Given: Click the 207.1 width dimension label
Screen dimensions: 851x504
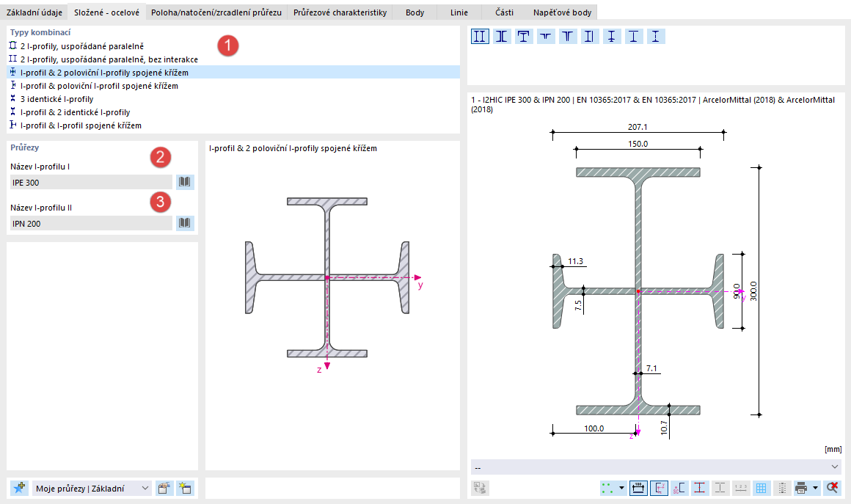Looking at the screenshot, I should 638,127.
